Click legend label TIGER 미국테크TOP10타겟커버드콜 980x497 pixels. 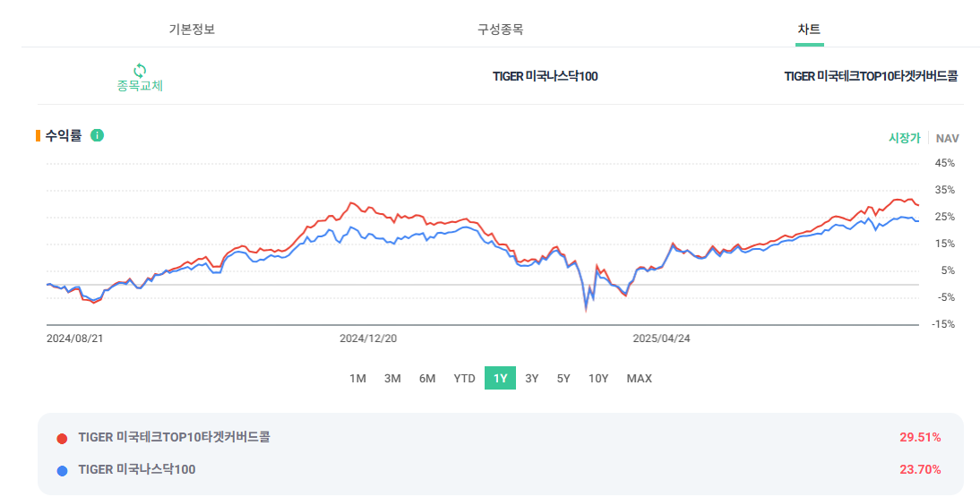click(175, 438)
